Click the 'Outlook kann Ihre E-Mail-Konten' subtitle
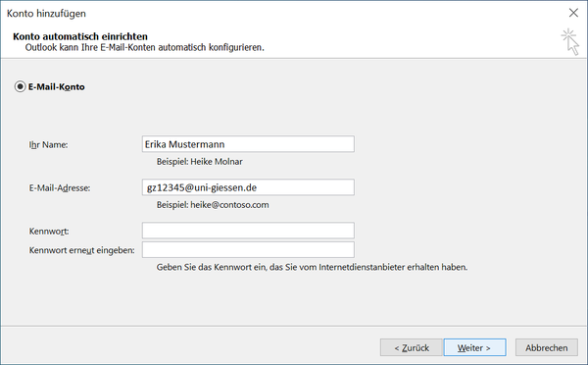588x365 pixels. (144, 47)
